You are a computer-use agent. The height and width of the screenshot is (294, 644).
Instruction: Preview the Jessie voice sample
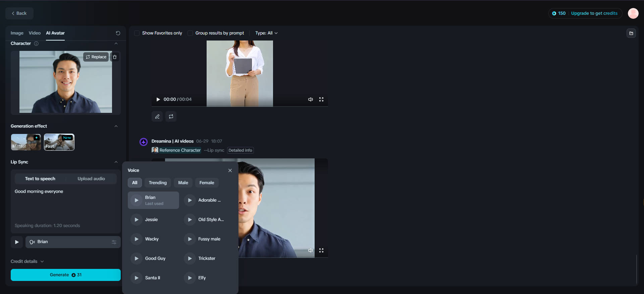point(137,220)
